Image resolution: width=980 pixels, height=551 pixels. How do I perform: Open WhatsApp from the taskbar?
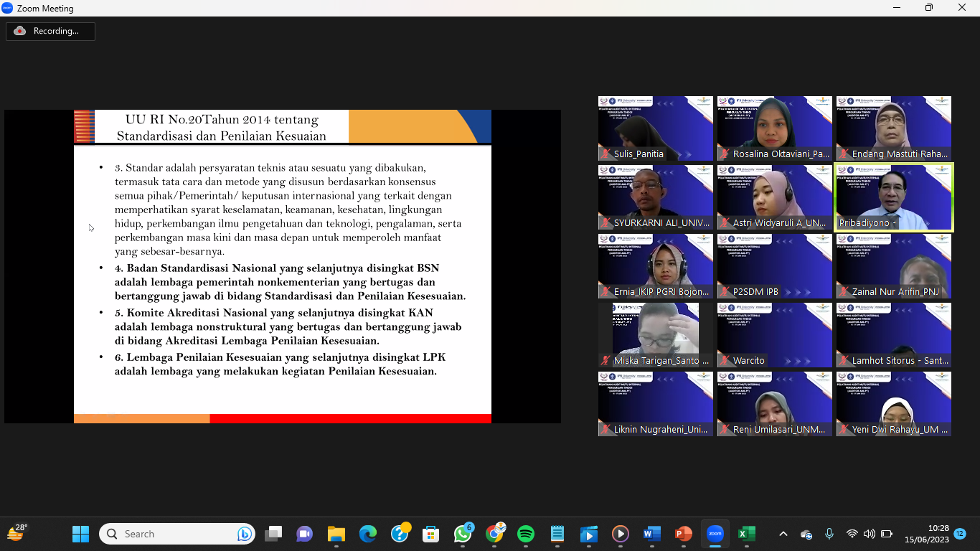tap(463, 534)
